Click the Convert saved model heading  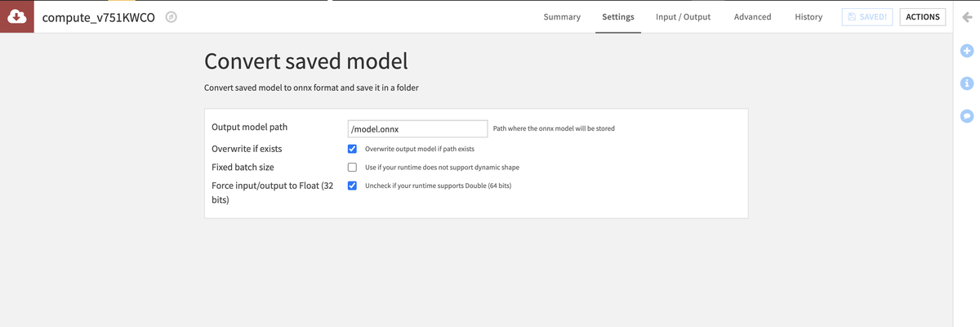305,61
